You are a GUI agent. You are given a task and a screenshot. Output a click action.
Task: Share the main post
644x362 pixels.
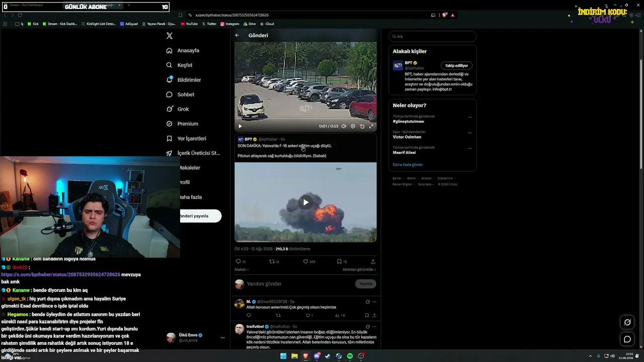pyautogui.click(x=373, y=261)
